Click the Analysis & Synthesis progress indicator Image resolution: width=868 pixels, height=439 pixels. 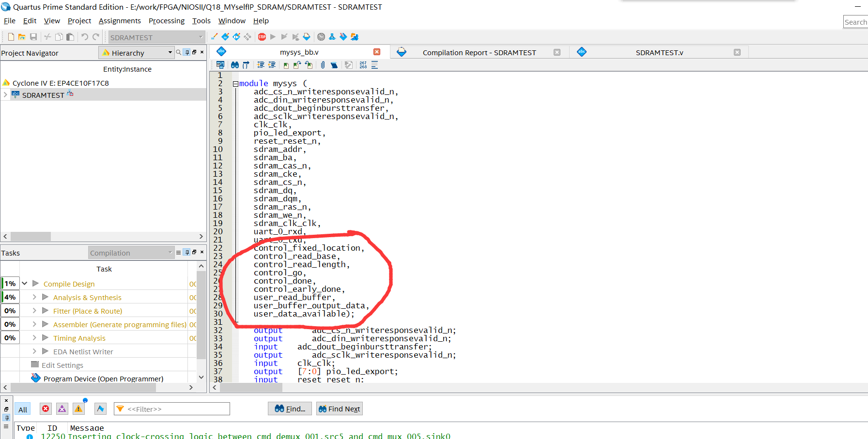point(10,297)
